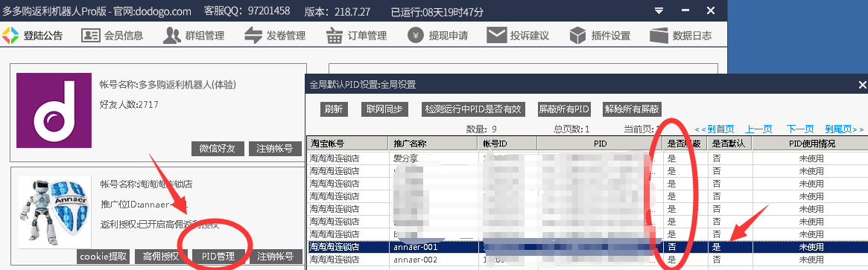Click the 联网同步 button
The width and height of the screenshot is (868, 270).
click(384, 109)
